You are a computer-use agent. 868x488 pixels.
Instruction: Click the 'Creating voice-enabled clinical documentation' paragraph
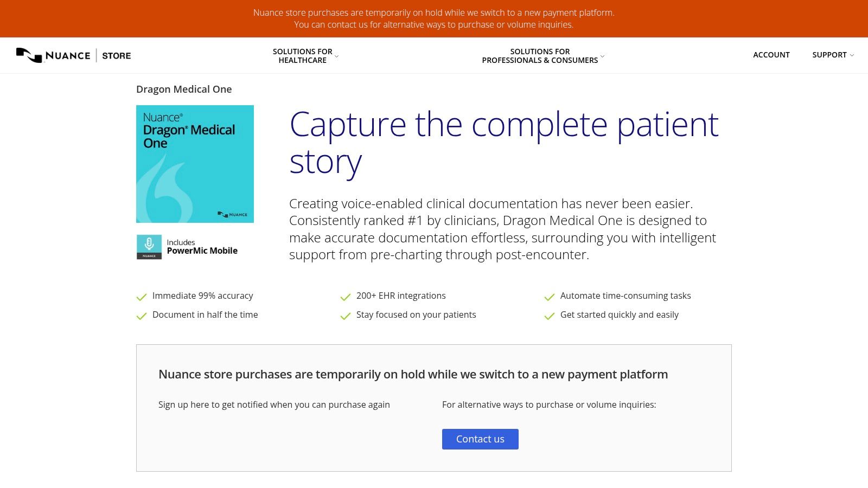click(x=502, y=229)
